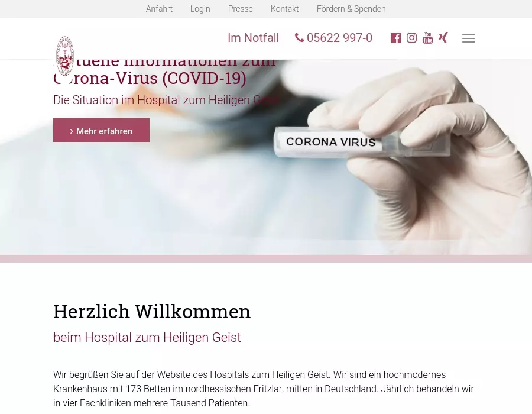Open the Xing profile icon
The image size is (532, 414).
pos(443,37)
